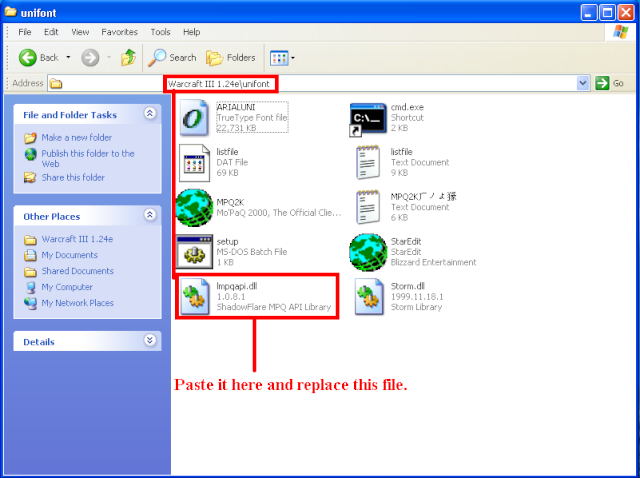
Task: Open Warcraft III 1.24e in Other Places
Action: click(x=77, y=239)
